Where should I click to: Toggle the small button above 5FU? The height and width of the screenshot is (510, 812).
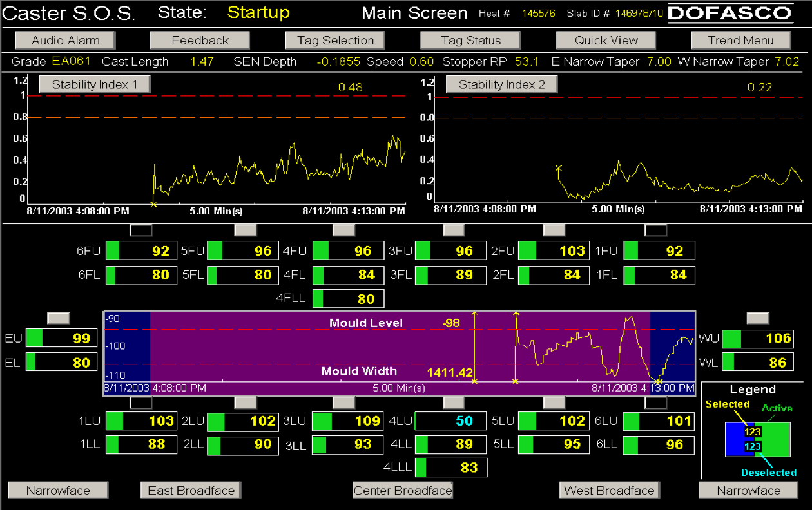[245, 230]
